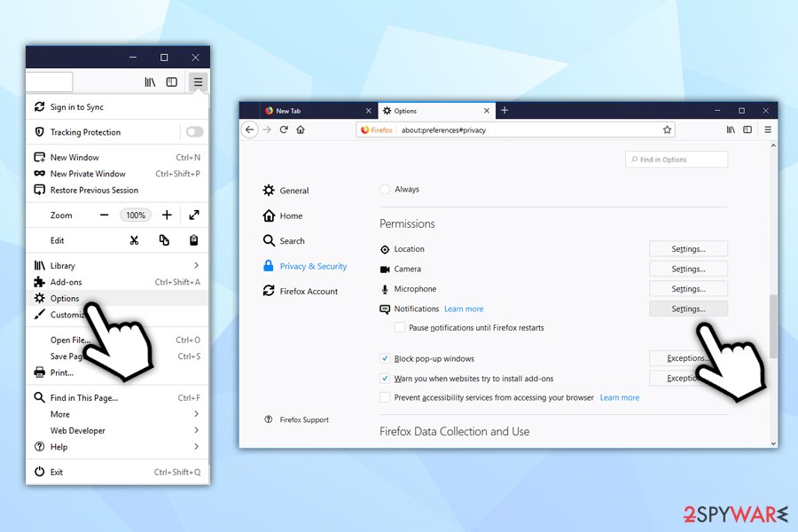Image resolution: width=798 pixels, height=532 pixels.
Task: Select Print from the menu
Action: 117,372
